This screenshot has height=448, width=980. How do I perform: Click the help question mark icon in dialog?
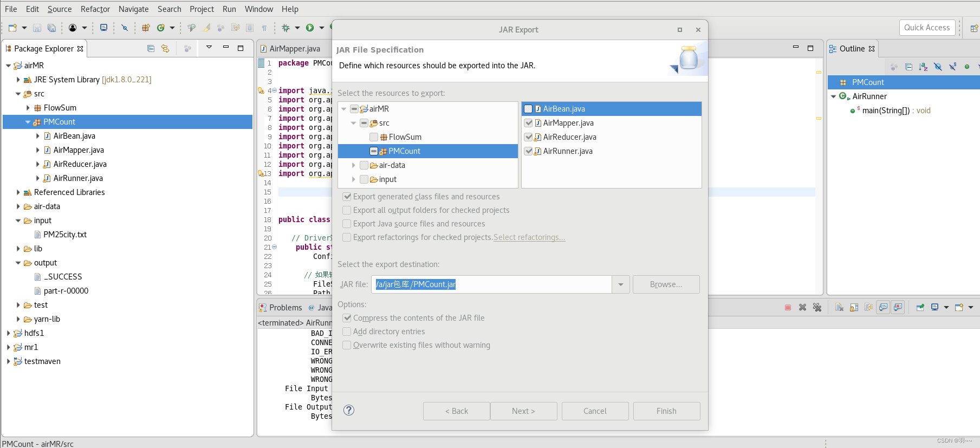(349, 410)
